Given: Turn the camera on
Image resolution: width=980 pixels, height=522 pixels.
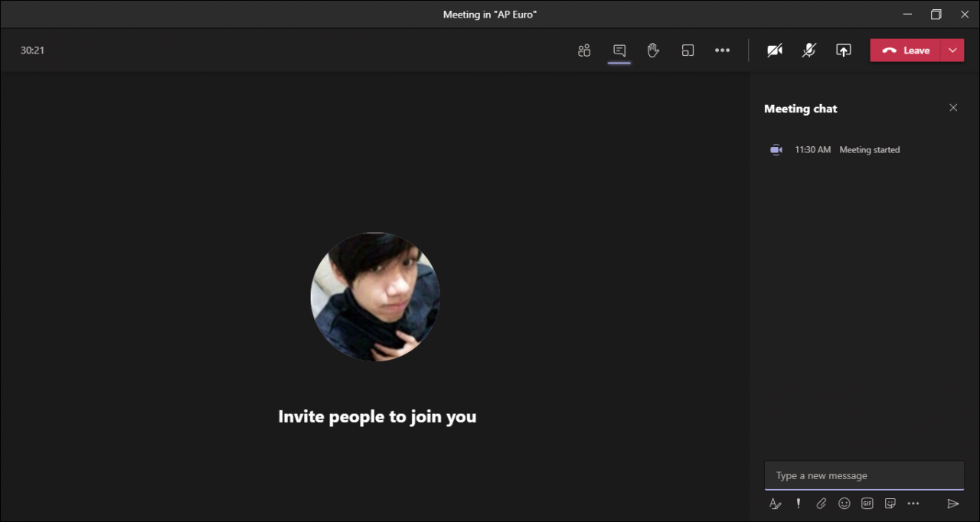Looking at the screenshot, I should pyautogui.click(x=775, y=51).
